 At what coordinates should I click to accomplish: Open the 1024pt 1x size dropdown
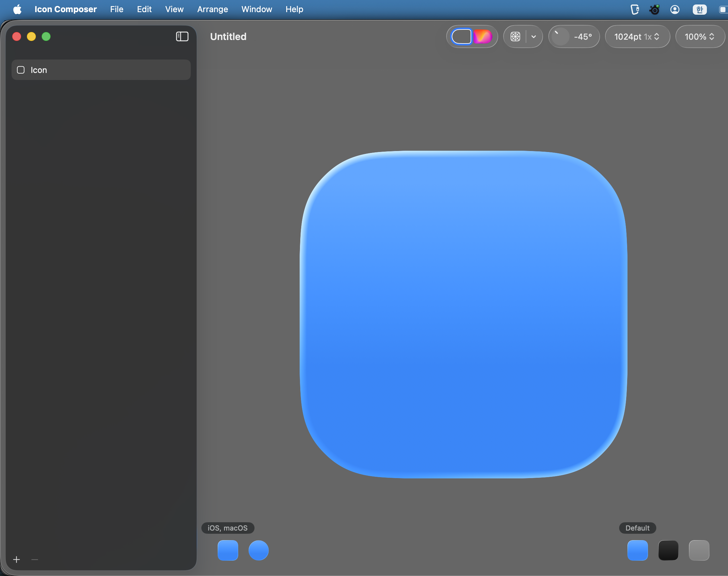(x=637, y=36)
